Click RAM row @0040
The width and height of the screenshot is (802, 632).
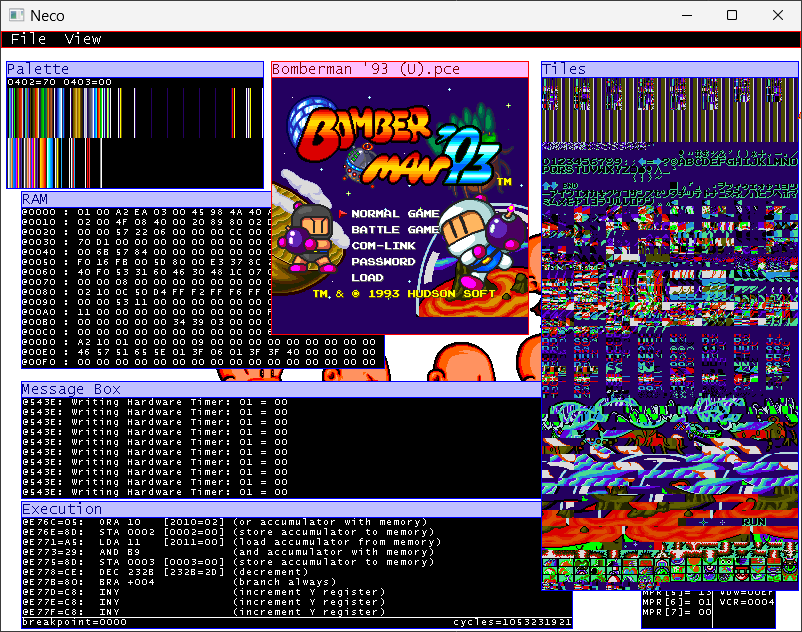(x=146, y=252)
